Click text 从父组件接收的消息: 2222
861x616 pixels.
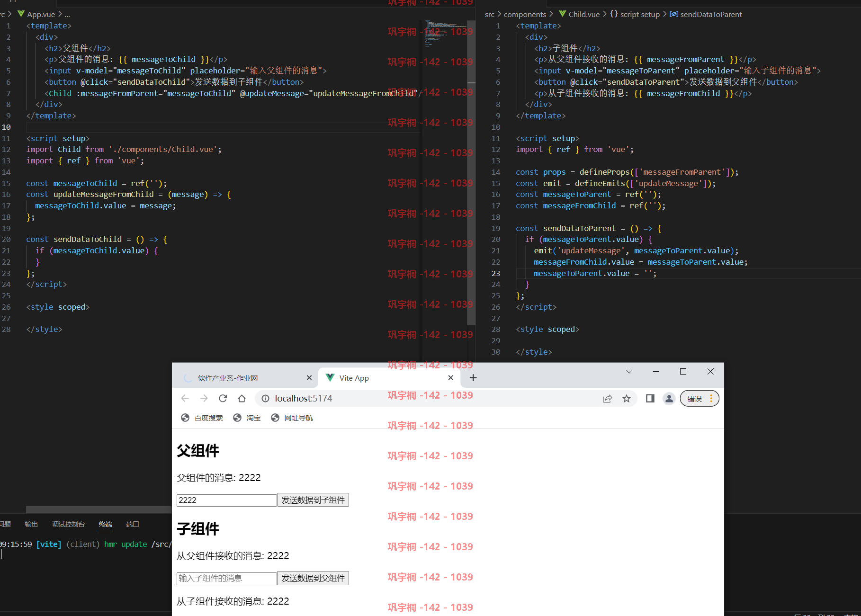click(233, 556)
